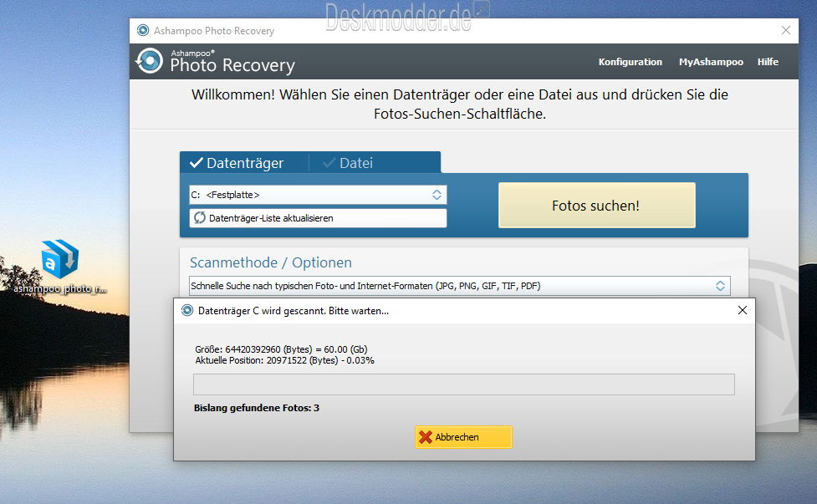Click the red X icon on Abbrechen
The width and height of the screenshot is (817, 504).
[x=426, y=437]
